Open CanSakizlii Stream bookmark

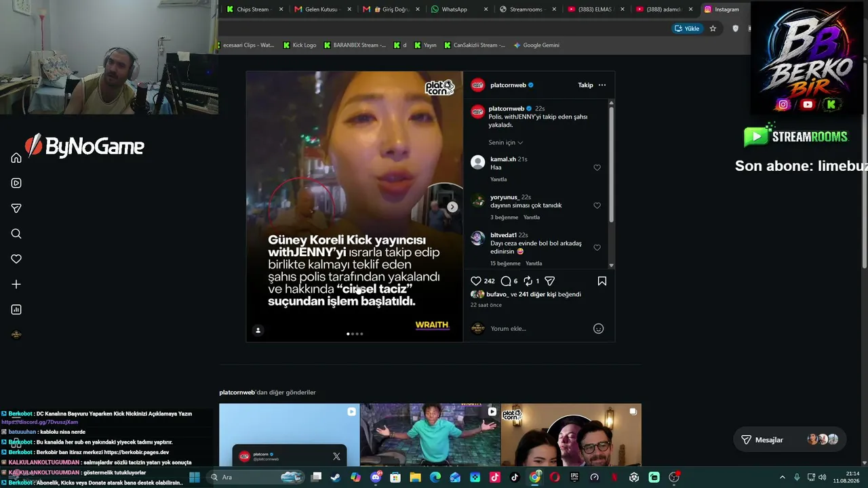pos(475,45)
